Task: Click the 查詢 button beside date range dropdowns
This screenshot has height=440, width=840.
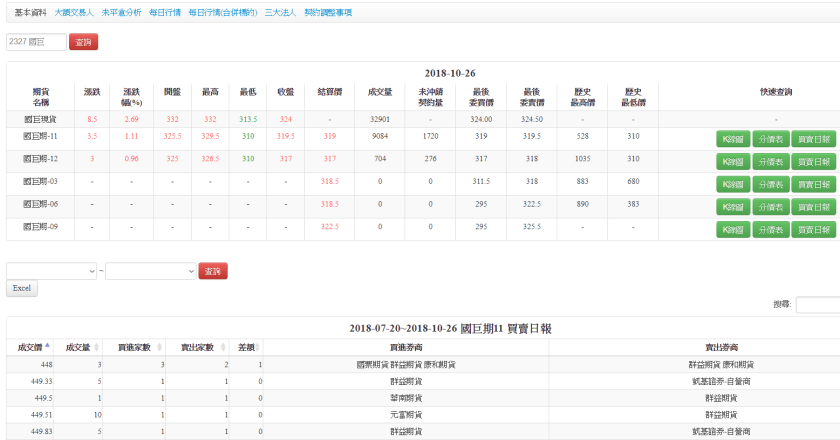Action: [213, 271]
